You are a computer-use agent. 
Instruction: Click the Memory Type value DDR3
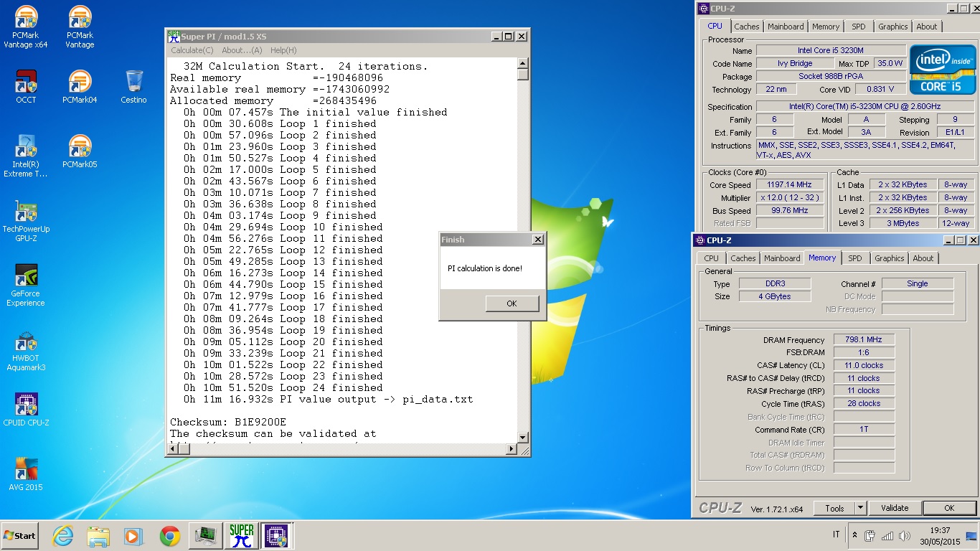[776, 283]
